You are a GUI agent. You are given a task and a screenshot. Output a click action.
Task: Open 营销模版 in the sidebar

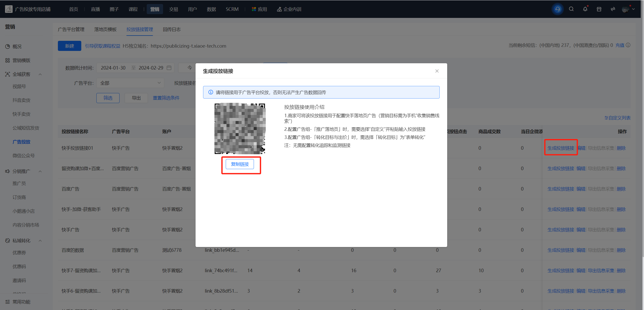point(18,60)
